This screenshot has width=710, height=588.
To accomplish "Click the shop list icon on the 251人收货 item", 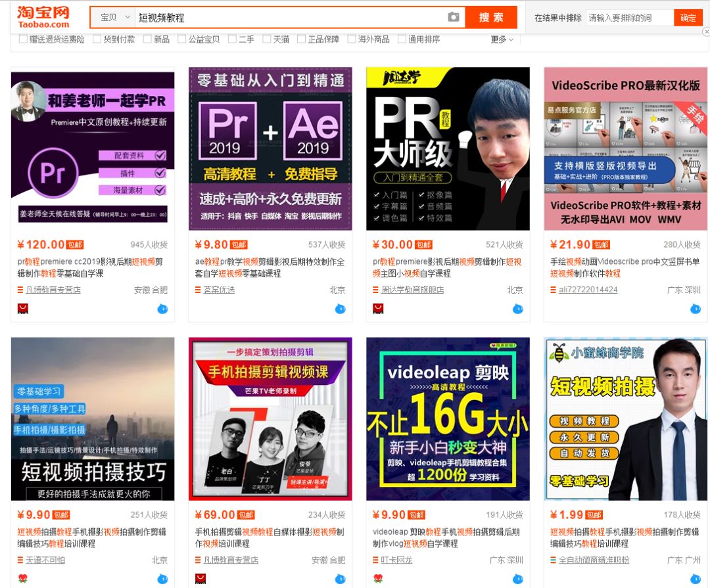I will click(20, 560).
